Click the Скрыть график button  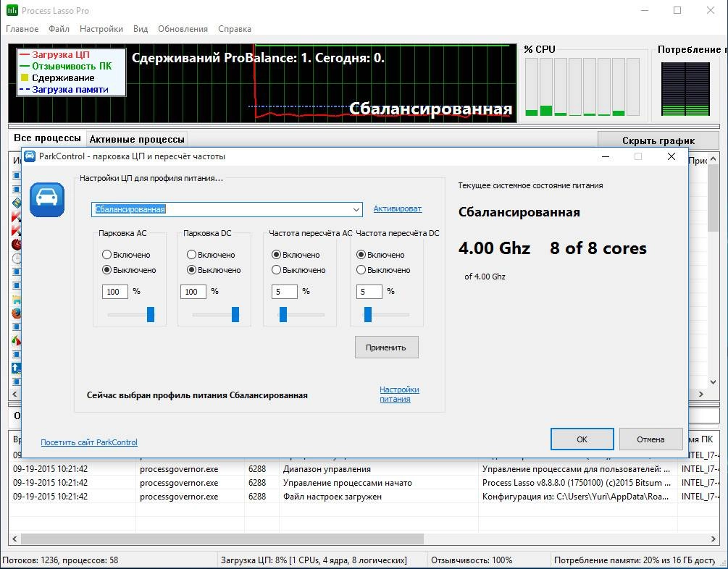(658, 140)
